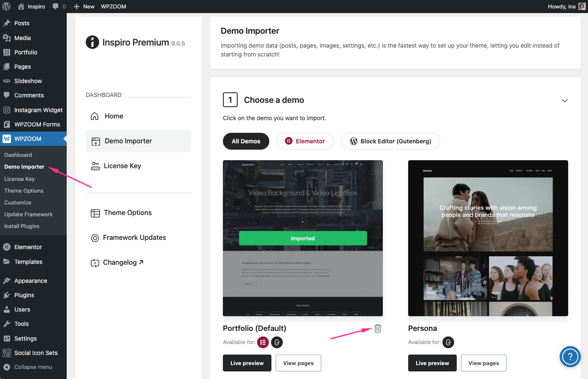Viewport: 588px width, 379px height.
Task: Click View pages for Persona
Action: (484, 363)
